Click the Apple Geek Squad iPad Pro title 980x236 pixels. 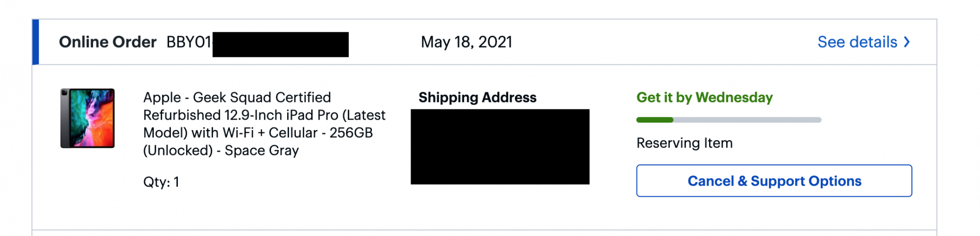237,98
